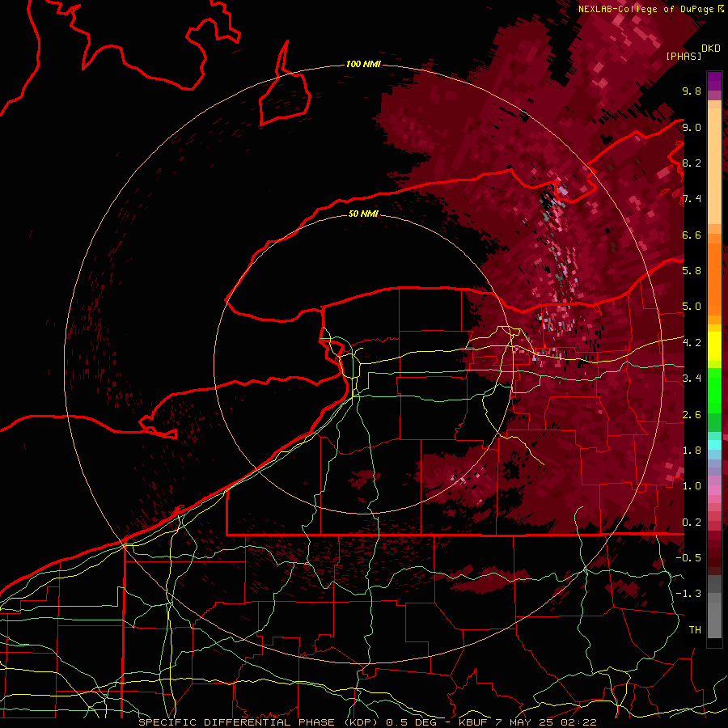Click the 6.6 value on the color scale
Image resolution: width=728 pixels, height=728 pixels.
pyautogui.click(x=692, y=235)
